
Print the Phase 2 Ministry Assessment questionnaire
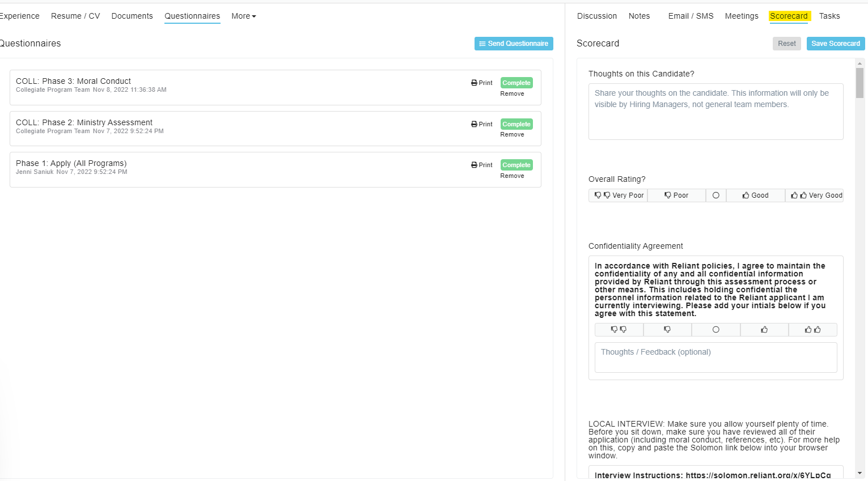point(482,124)
